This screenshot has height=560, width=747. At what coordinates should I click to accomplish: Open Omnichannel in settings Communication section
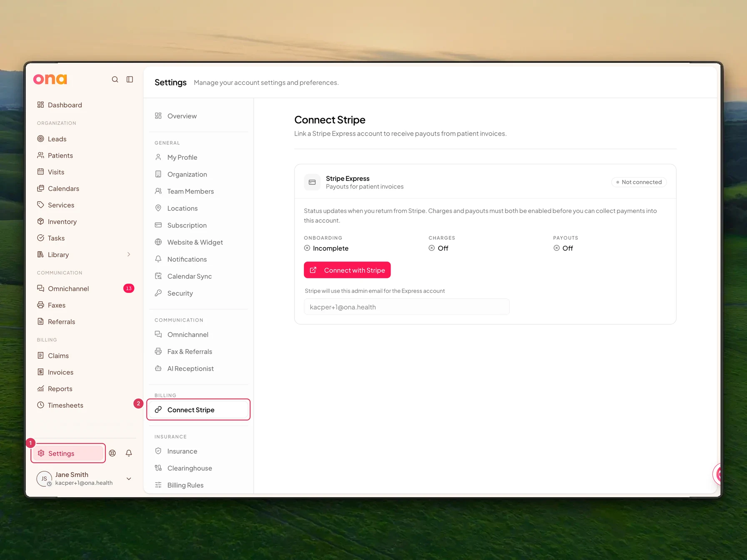click(x=199, y=335)
